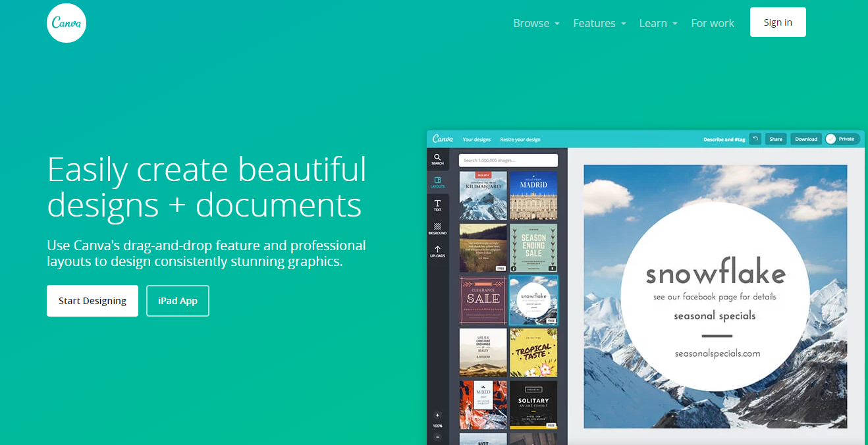Click the Canva logo in the page header

67,23
